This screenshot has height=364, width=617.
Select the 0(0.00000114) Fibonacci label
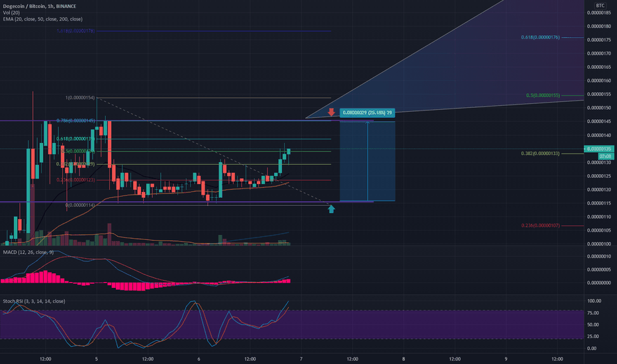point(80,205)
